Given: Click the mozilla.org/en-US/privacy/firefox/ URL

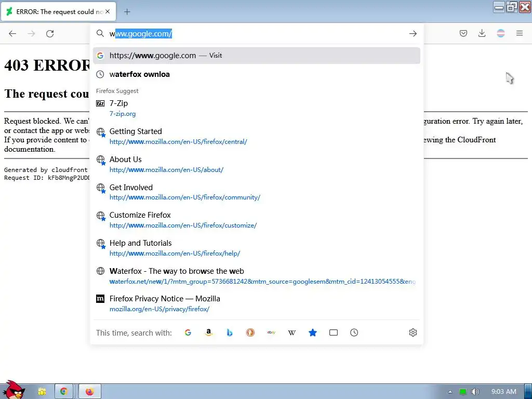Looking at the screenshot, I should click(159, 309).
